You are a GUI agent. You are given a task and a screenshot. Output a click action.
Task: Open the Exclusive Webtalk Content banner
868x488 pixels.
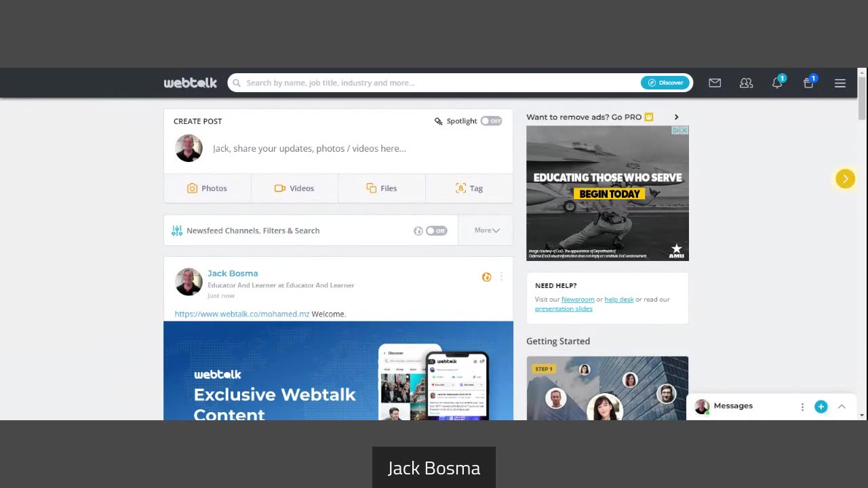338,371
